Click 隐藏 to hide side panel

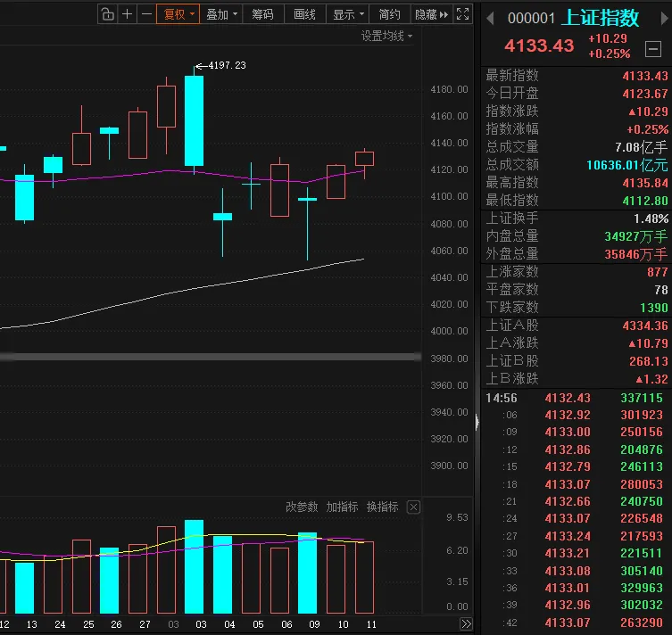[431, 14]
